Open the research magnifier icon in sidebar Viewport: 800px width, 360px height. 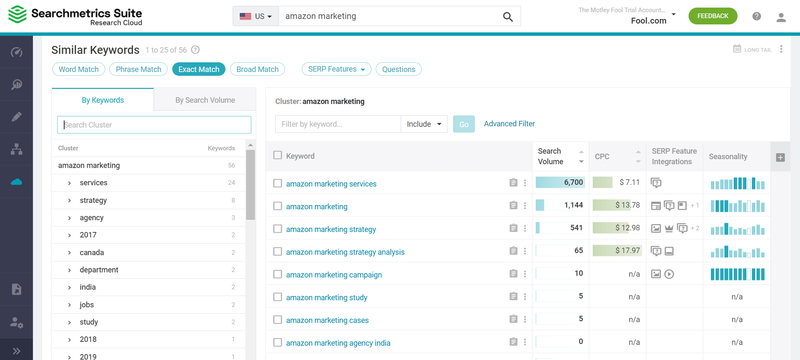[x=16, y=85]
